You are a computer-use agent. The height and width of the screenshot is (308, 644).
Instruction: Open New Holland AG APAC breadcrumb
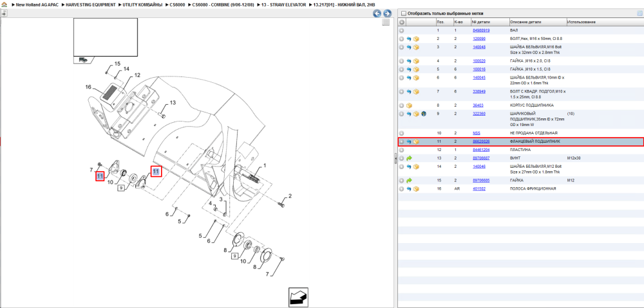pos(36,5)
